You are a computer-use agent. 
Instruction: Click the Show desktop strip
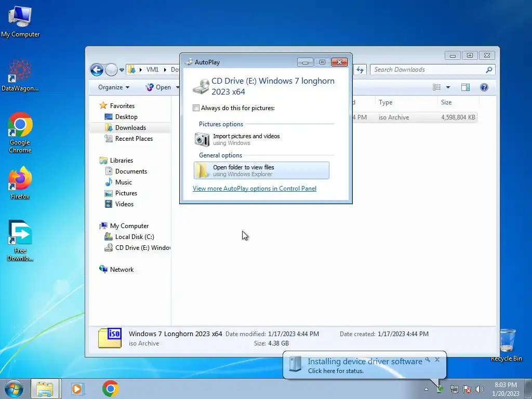528,389
